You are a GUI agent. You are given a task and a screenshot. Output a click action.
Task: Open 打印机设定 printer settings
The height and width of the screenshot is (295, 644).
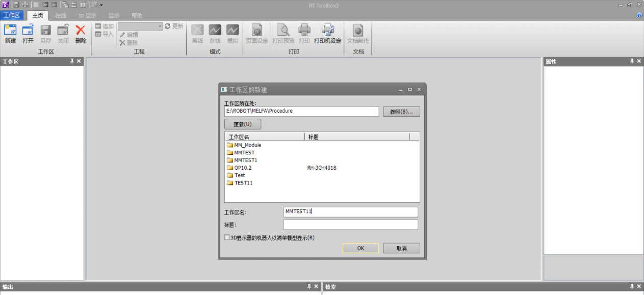click(x=327, y=34)
